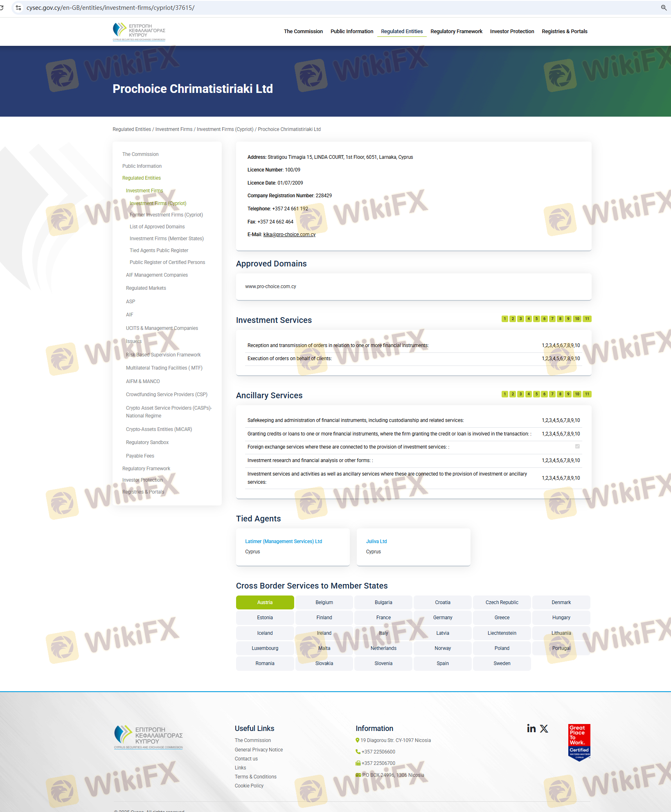
Task: Expand Investment Firms in the sidebar
Action: (144, 191)
